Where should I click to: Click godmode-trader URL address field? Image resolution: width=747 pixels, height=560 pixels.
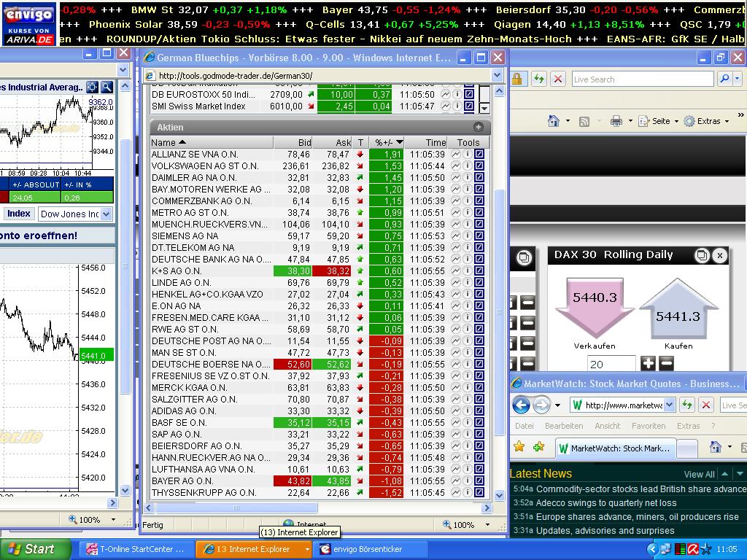coord(322,75)
